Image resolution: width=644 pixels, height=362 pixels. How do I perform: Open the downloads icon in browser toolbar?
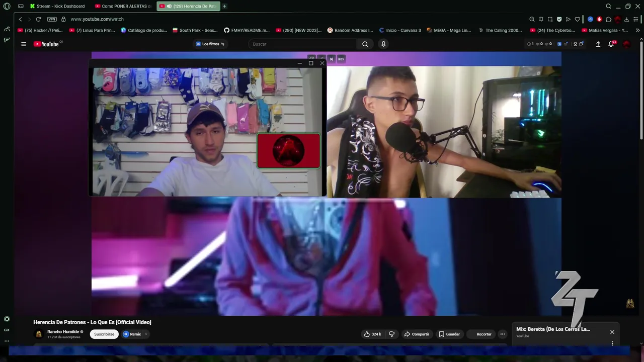tap(626, 19)
